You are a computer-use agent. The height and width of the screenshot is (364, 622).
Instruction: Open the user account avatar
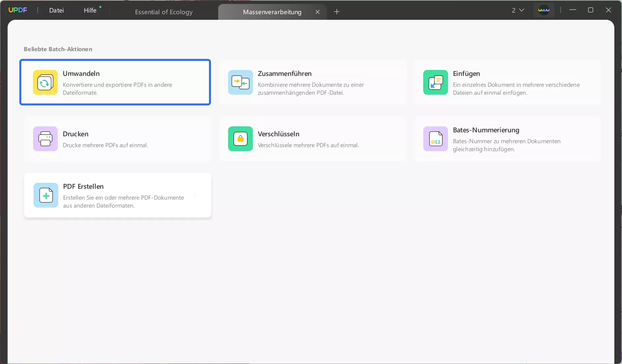(x=544, y=10)
